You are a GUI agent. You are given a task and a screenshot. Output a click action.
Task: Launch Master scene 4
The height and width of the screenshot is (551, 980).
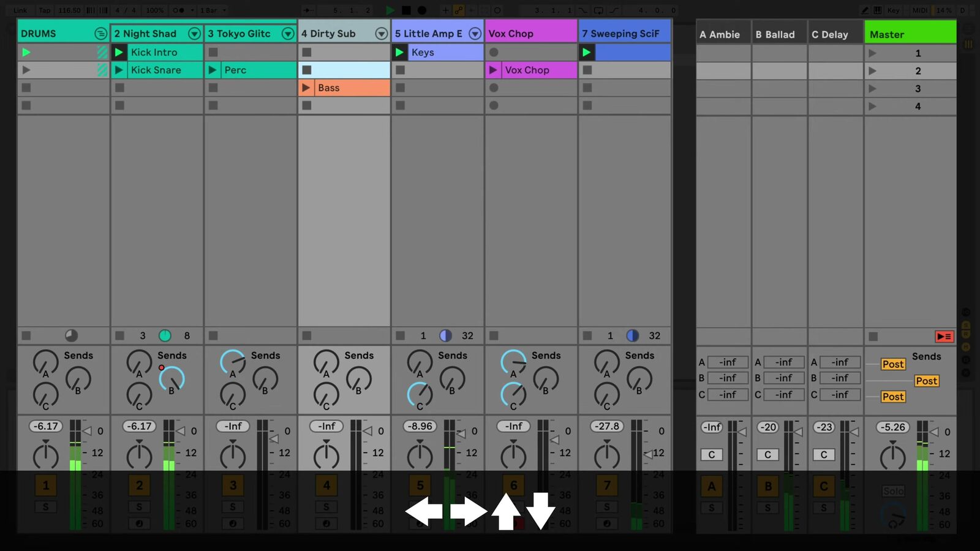pyautogui.click(x=873, y=107)
